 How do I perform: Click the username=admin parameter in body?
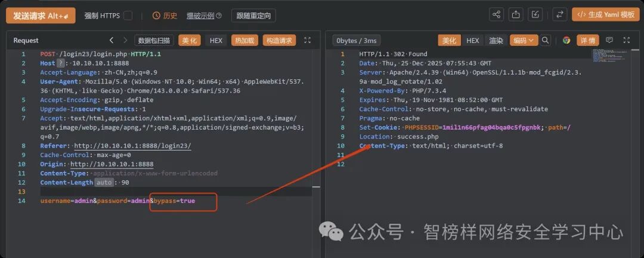pyautogui.click(x=67, y=201)
